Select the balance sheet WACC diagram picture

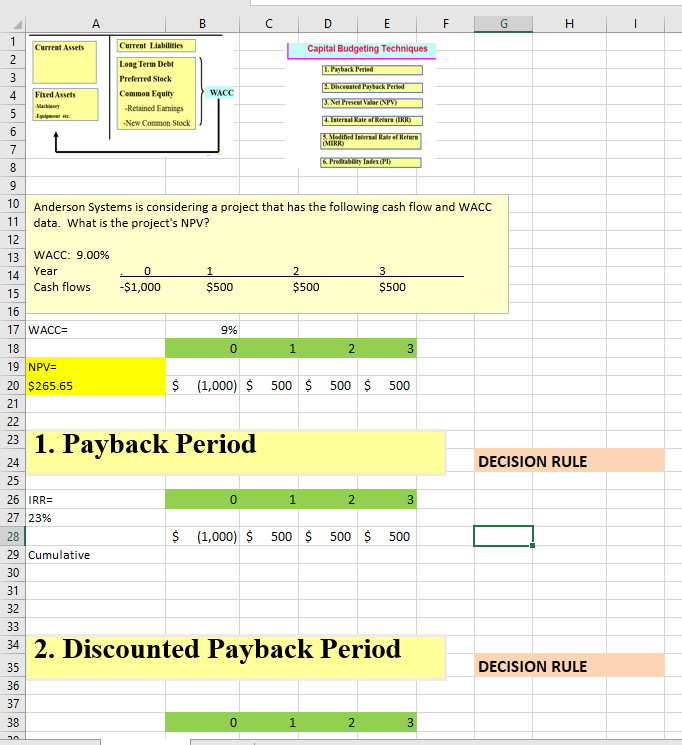click(132, 95)
